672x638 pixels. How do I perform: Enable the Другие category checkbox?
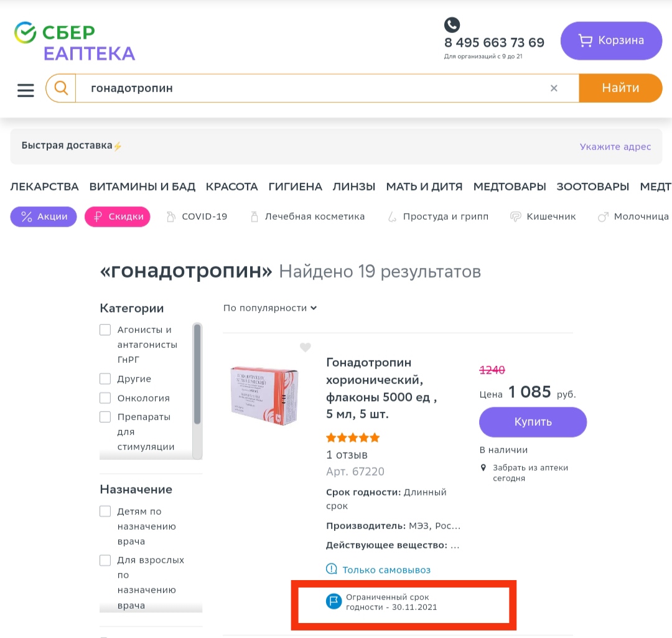(x=105, y=378)
